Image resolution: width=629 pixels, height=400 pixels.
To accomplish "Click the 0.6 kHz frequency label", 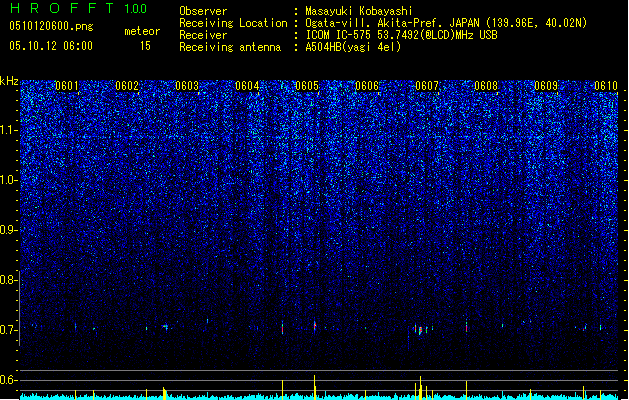I will pyautogui.click(x=8, y=380).
